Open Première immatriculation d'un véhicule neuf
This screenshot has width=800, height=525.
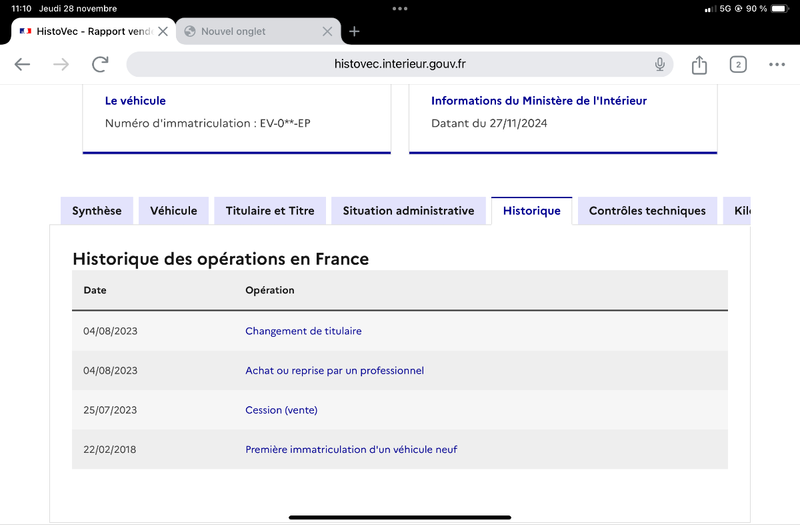pyautogui.click(x=351, y=449)
